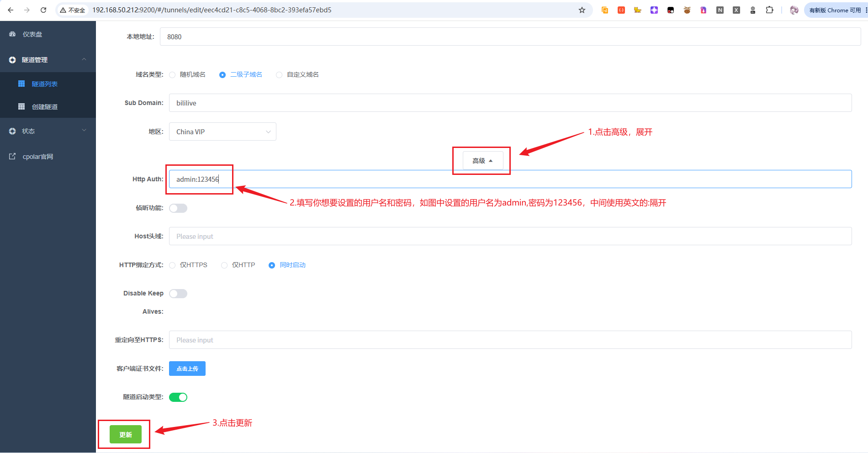Turn off the 隧道启动类型 switch
This screenshot has width=868, height=453.
pyautogui.click(x=178, y=397)
